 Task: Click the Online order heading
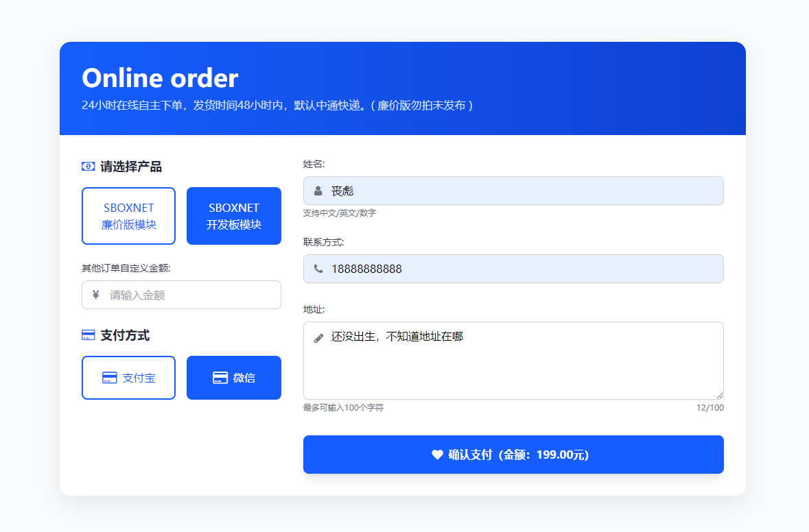click(160, 78)
